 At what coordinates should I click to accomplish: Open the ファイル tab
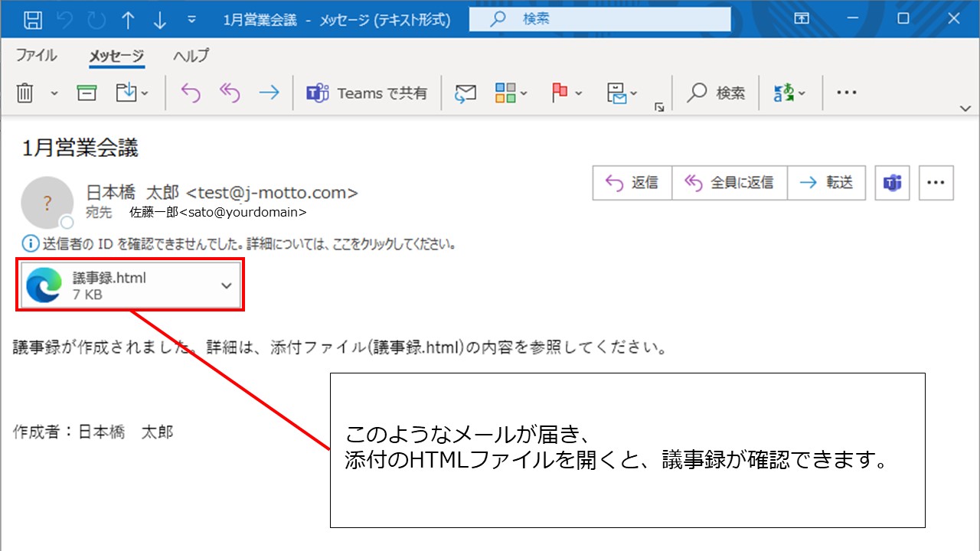36,55
